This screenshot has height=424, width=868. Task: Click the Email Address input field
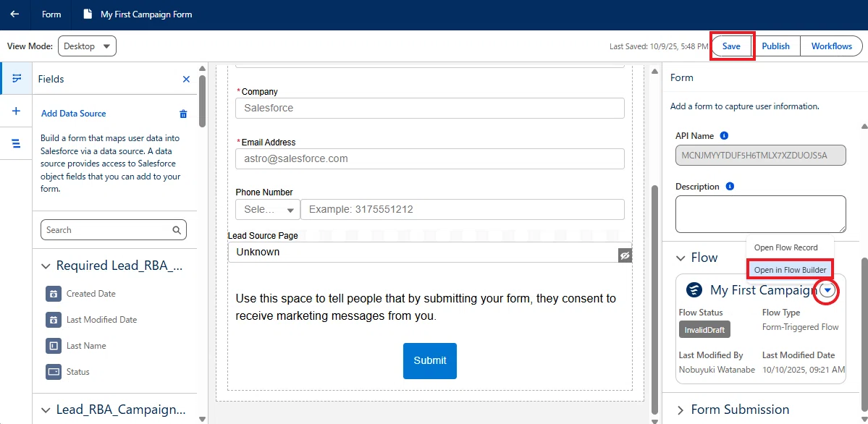[x=430, y=159]
